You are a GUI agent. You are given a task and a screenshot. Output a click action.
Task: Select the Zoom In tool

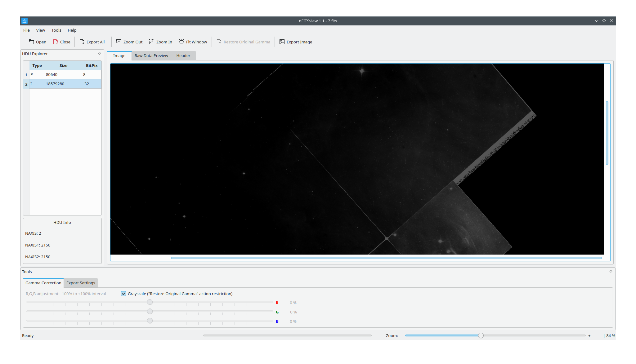point(160,42)
